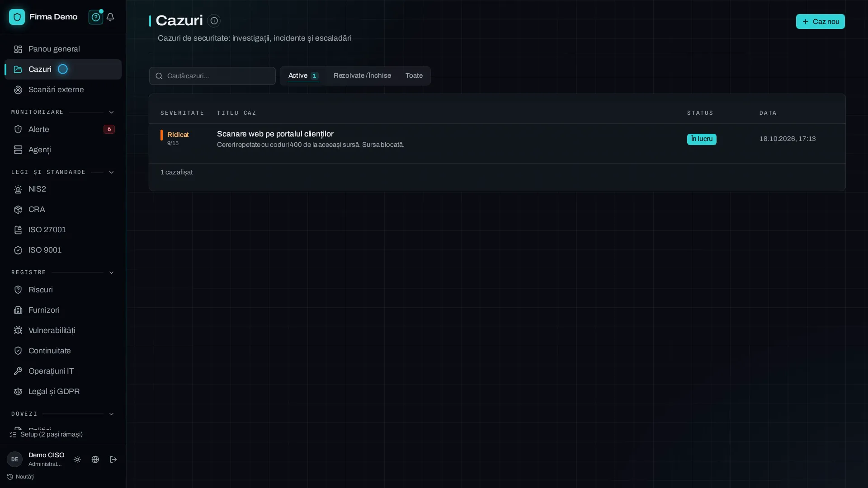The height and width of the screenshot is (488, 868).
Task: Switch to Rezolvate / Închise tab
Action: click(x=362, y=75)
